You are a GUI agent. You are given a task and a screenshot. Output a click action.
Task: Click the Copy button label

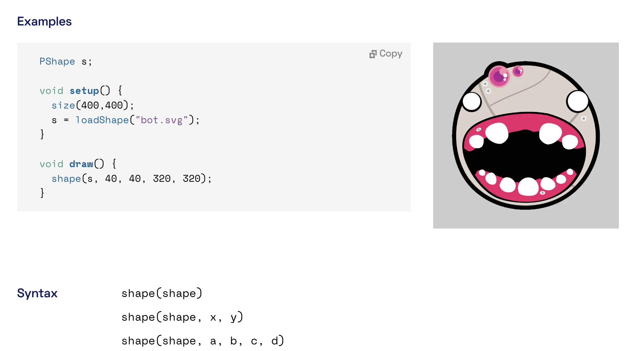pos(391,54)
